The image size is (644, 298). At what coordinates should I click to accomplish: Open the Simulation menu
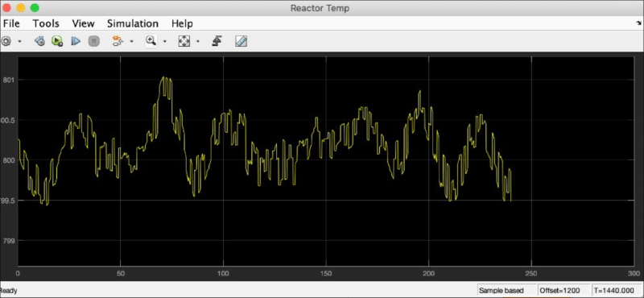click(x=133, y=23)
